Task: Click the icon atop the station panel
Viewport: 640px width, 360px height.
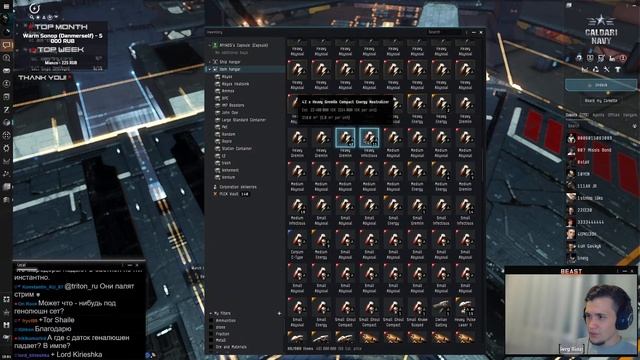Action: click(x=569, y=5)
